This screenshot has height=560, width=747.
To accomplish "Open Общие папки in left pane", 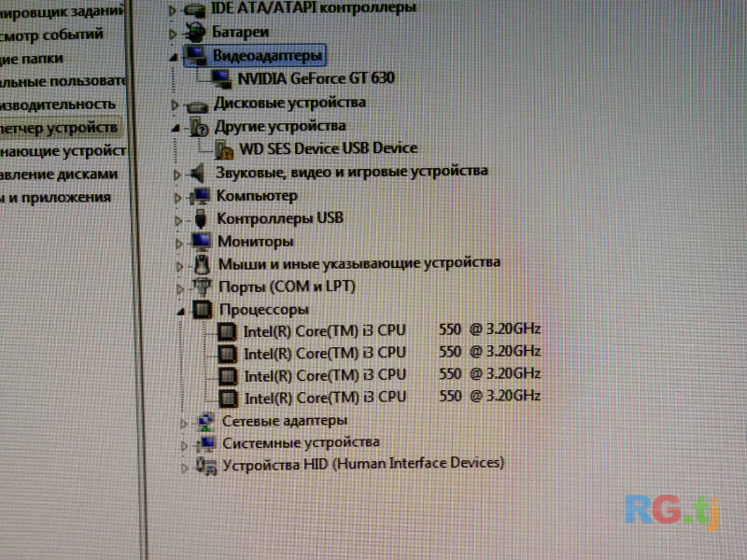I will 32,59.
